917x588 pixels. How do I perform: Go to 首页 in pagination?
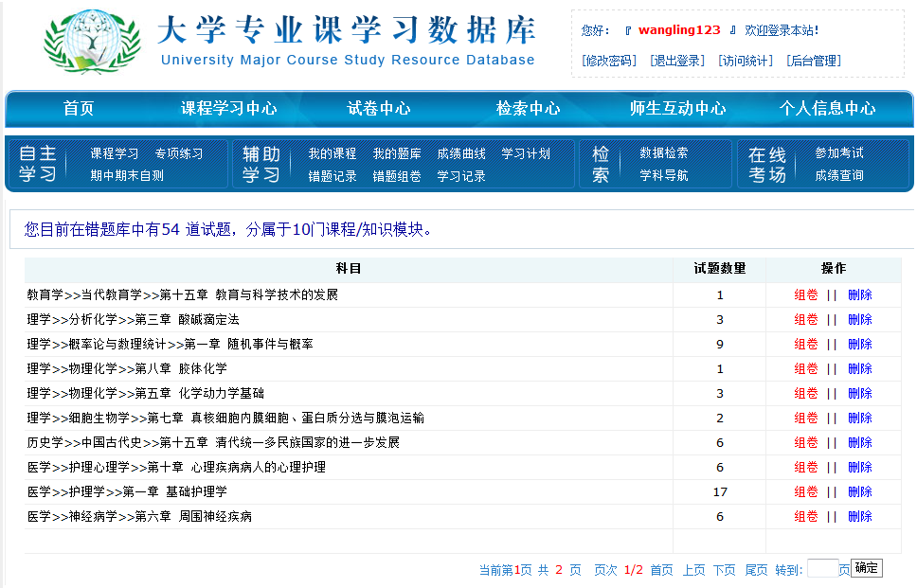(661, 570)
